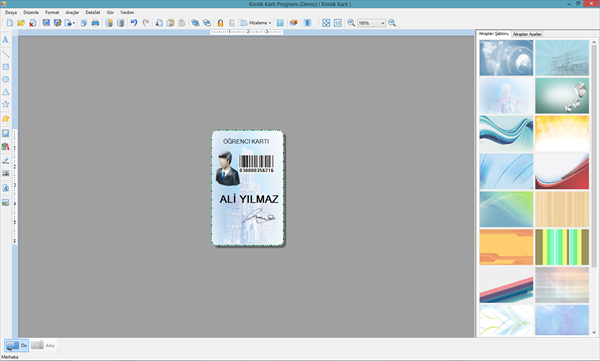Choose the wood texture background template
This screenshot has width=600, height=361.
[562, 209]
